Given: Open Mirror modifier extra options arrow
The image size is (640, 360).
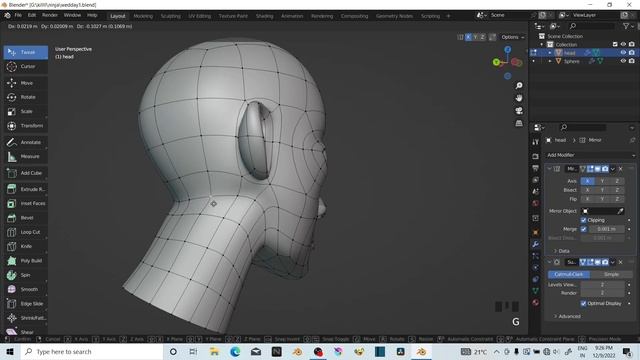Looking at the screenshot, I should (613, 169).
